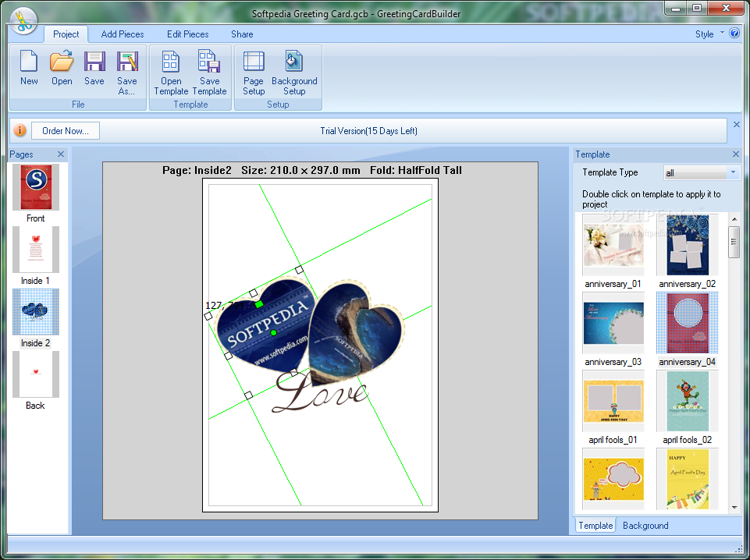Close the Pages panel

(61, 154)
